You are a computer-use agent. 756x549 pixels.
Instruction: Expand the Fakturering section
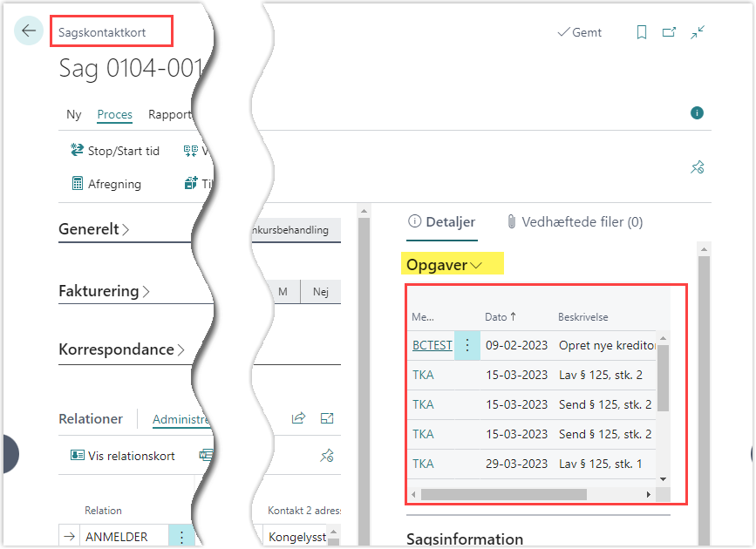point(103,291)
